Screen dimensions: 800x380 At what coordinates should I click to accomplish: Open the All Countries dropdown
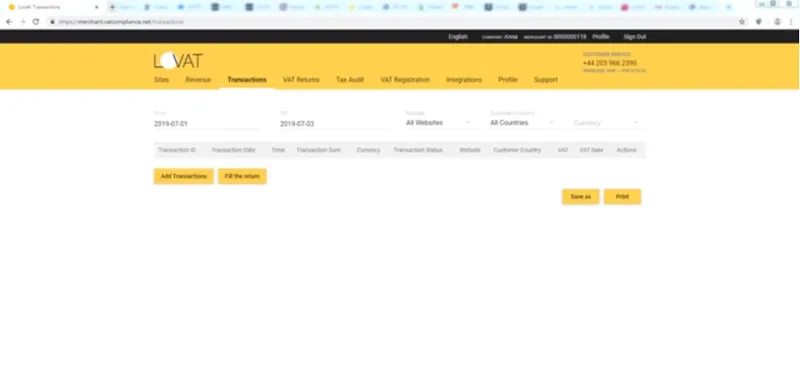pos(522,123)
